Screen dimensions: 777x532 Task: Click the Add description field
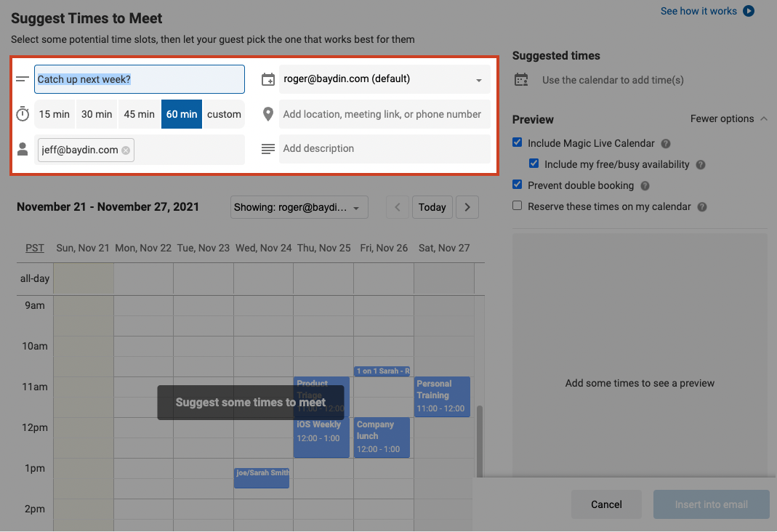pyautogui.click(x=385, y=148)
